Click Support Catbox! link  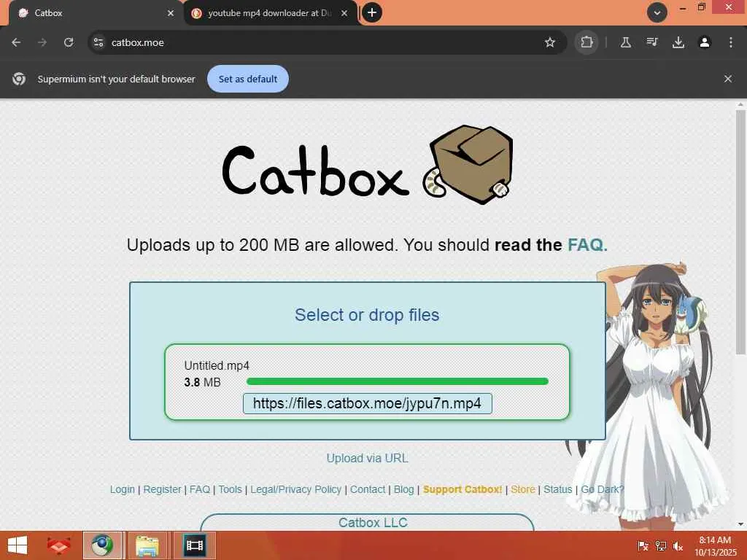(462, 489)
